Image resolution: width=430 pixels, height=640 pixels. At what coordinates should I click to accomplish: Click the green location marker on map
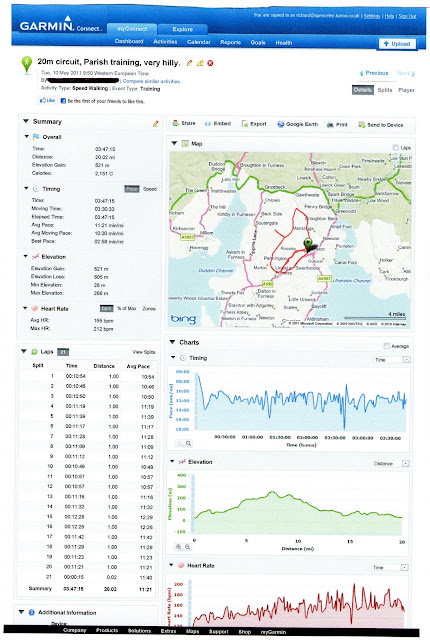309,244
